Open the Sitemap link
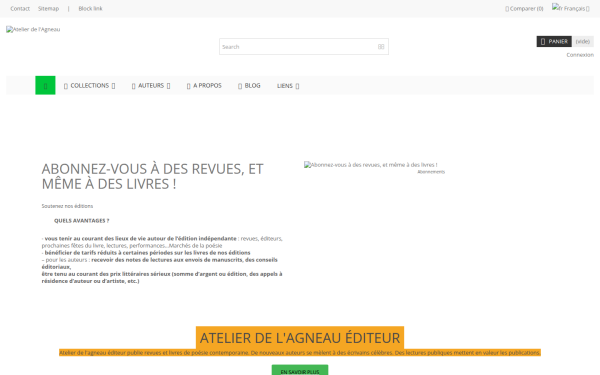 tap(48, 8)
